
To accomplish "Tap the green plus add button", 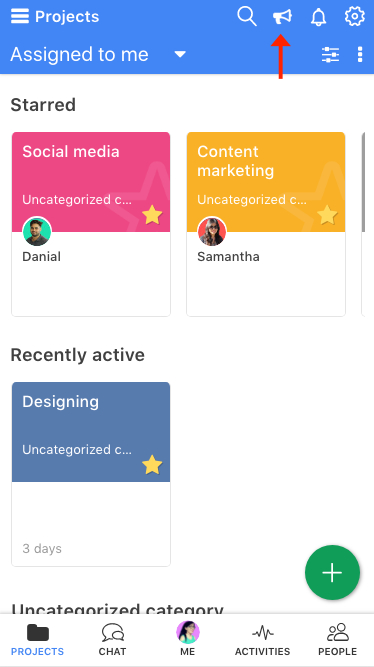I will coord(332,573).
